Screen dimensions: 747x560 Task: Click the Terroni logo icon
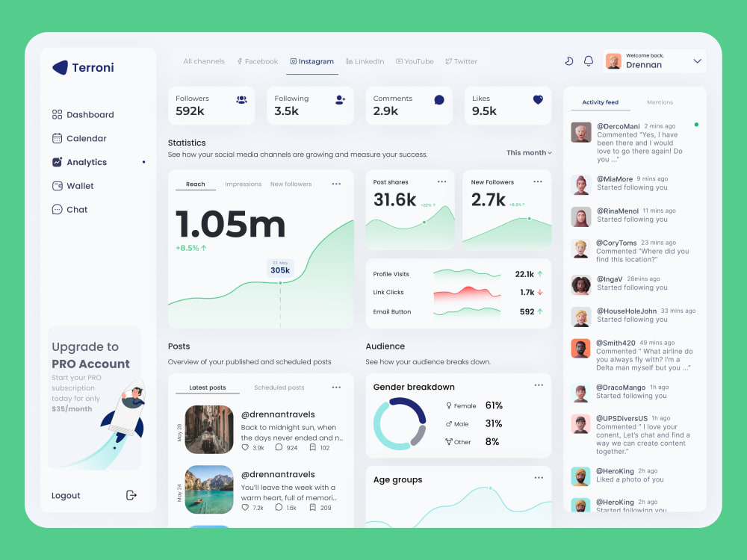click(x=60, y=67)
